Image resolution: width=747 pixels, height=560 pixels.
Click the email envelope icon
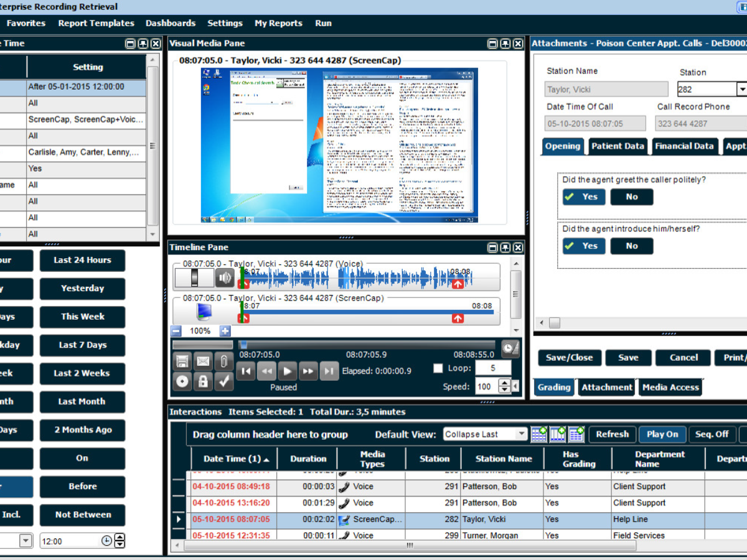(203, 362)
